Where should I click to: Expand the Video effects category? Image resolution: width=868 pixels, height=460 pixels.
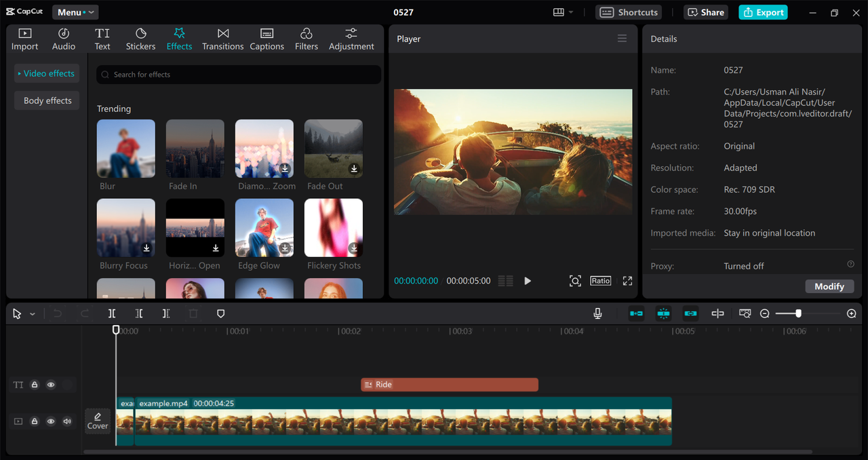pos(47,73)
